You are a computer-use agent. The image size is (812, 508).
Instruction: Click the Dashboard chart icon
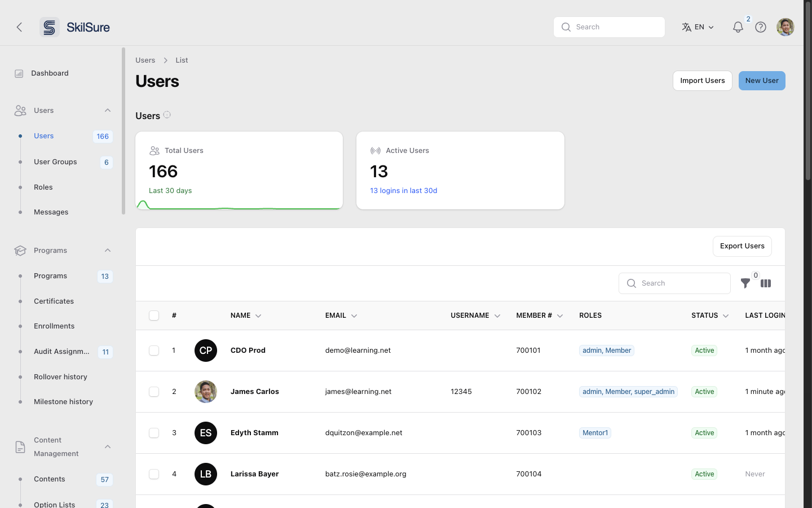(19, 73)
